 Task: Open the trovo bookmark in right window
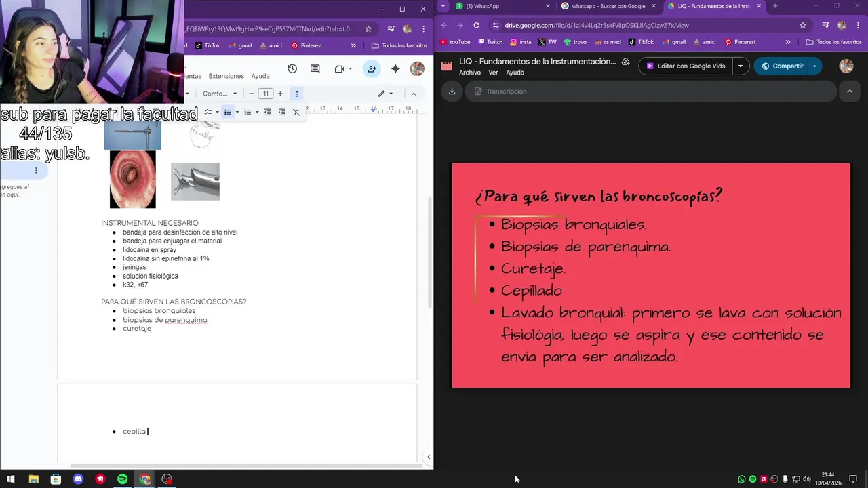pyautogui.click(x=575, y=42)
